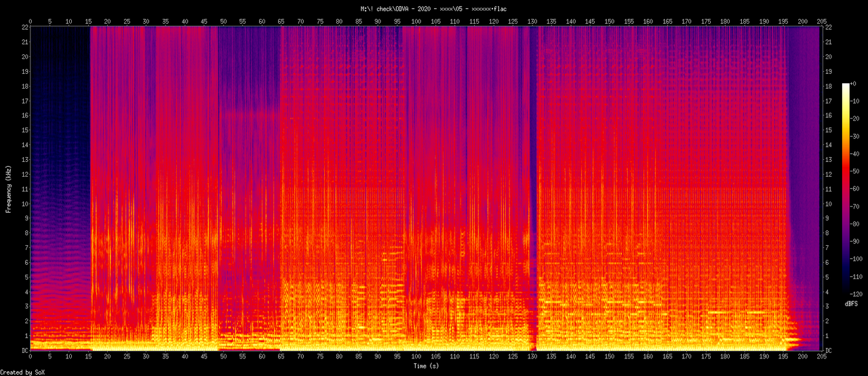Click the '-90' value on the dBFS legend

point(856,242)
